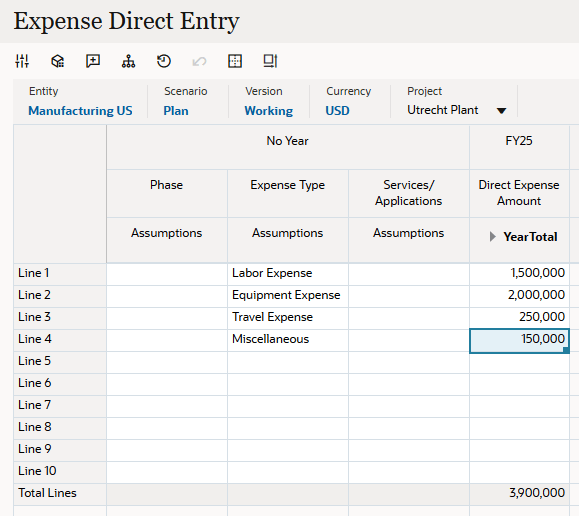Click the Manufacturing US entity link
The image size is (579, 516).
click(80, 111)
